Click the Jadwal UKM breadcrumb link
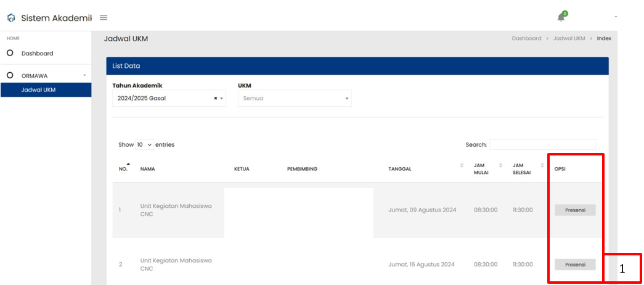644x285 pixels. point(569,38)
